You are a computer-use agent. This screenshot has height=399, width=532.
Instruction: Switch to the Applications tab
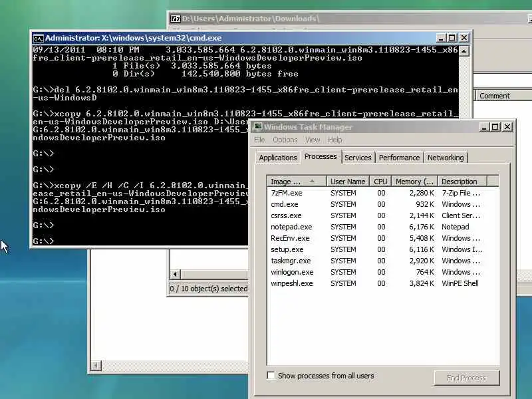point(278,158)
